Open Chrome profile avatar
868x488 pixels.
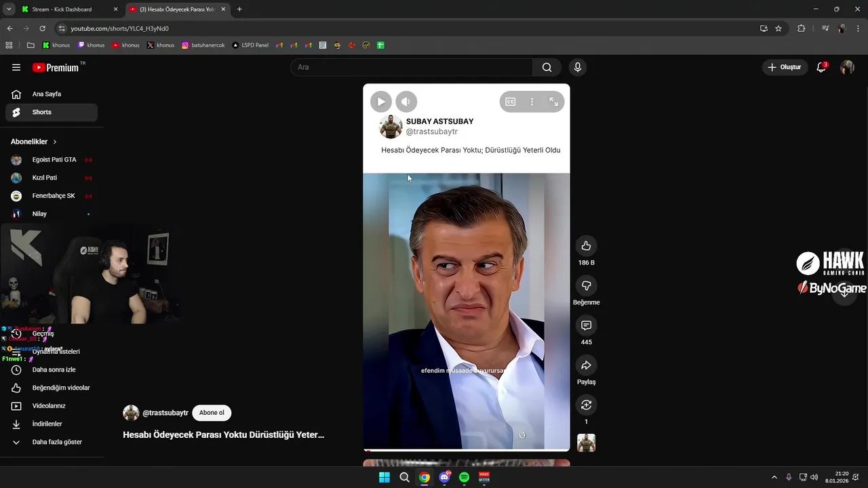[842, 28]
